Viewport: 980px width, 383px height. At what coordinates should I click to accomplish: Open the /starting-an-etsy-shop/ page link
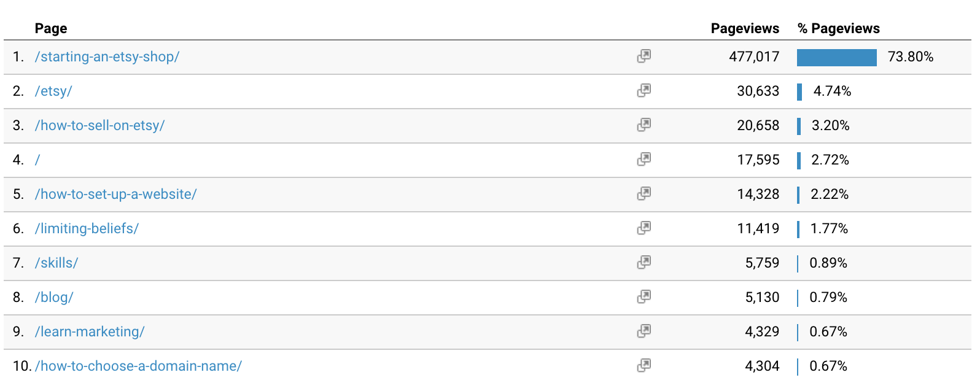(x=107, y=56)
